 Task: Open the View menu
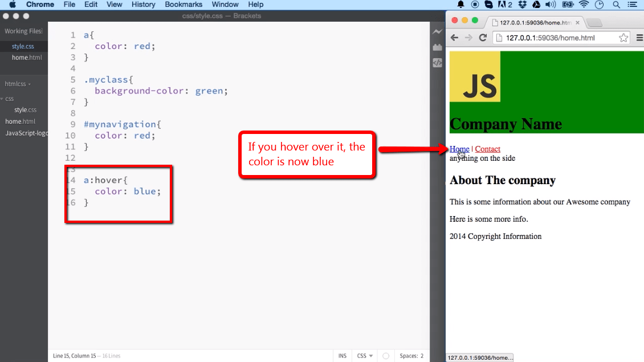click(x=114, y=5)
